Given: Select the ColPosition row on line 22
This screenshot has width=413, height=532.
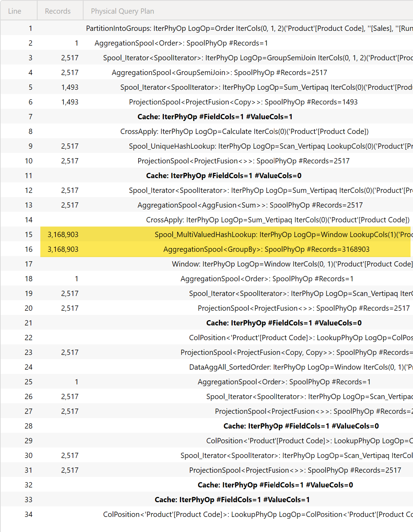Looking at the screenshot, I should [x=300, y=338].
